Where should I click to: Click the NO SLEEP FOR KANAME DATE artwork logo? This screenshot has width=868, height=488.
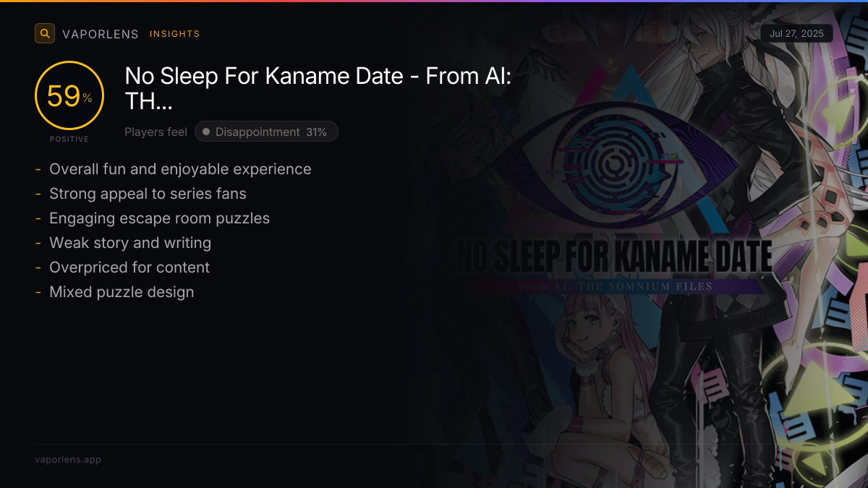(x=613, y=258)
